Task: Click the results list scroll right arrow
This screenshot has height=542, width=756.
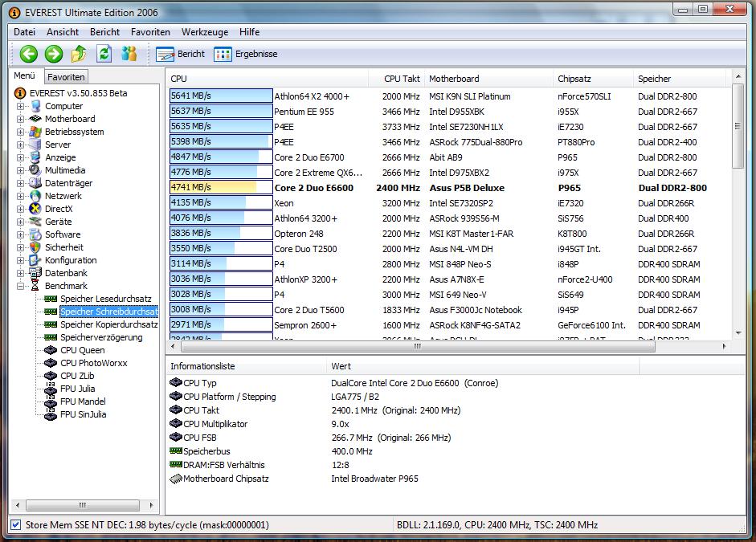Action: pos(724,346)
